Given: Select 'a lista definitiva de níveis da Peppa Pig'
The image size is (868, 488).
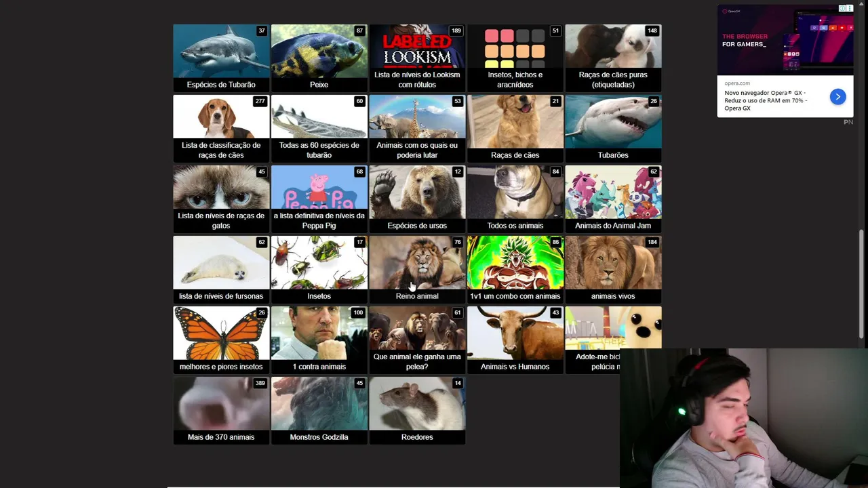Looking at the screenshot, I should [319, 199].
